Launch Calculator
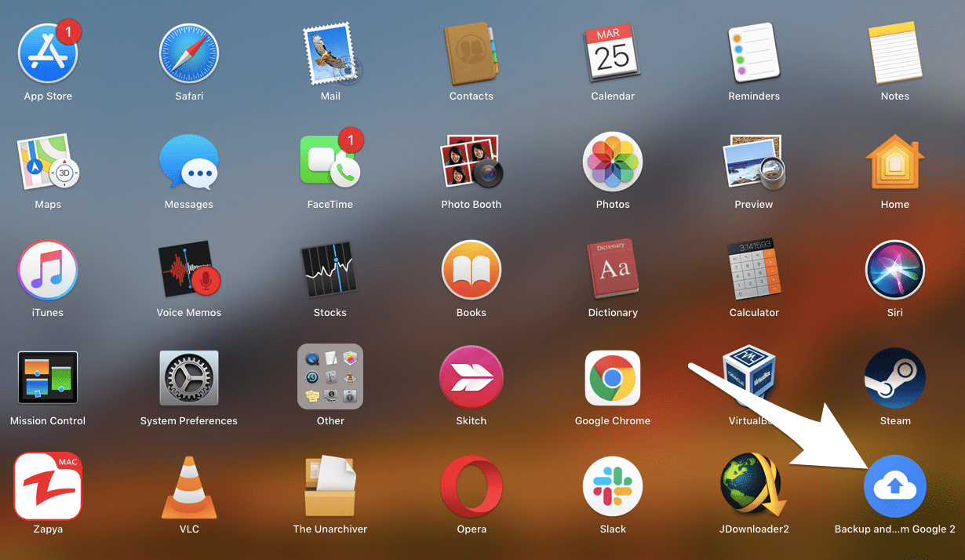The image size is (965, 560). coord(754,269)
